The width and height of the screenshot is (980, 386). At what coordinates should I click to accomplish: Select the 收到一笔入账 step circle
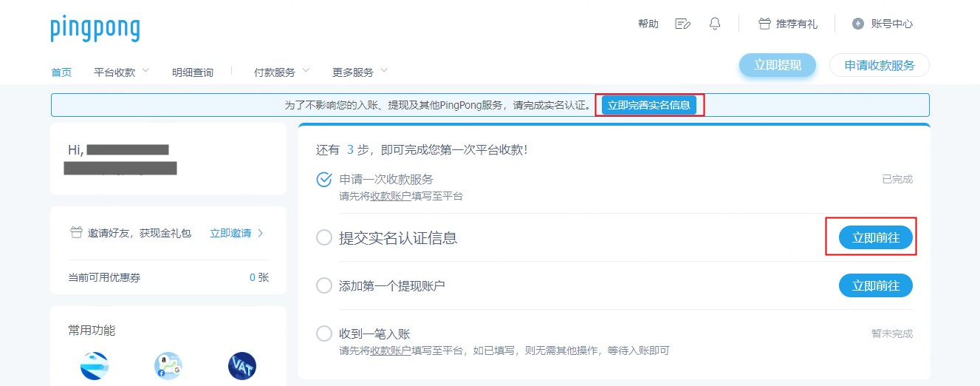point(323,333)
